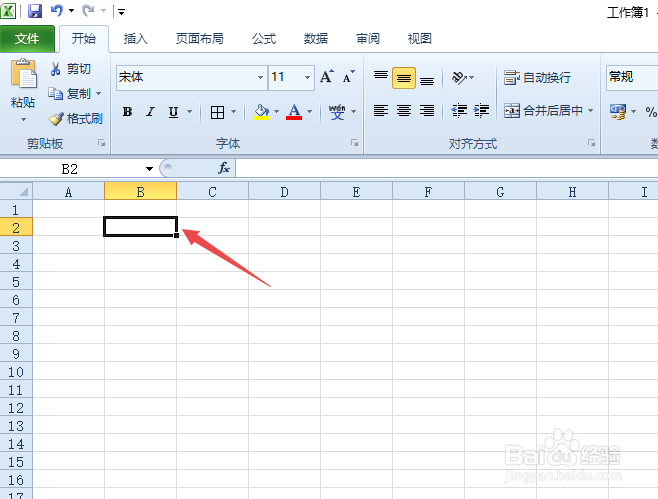Click the select-all corner triangle
This screenshot has height=499, width=658.
click(x=23, y=192)
